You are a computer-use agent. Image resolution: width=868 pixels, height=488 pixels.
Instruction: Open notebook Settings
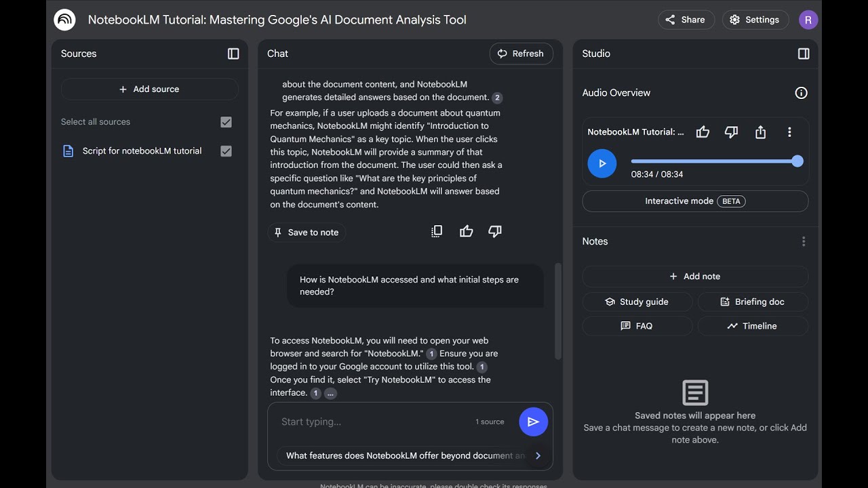tap(755, 20)
